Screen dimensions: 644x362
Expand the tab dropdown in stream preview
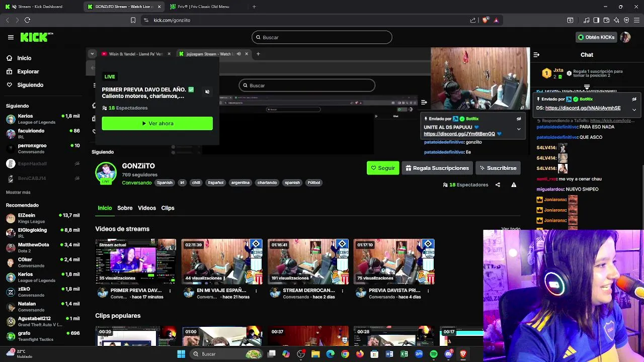(x=92, y=54)
